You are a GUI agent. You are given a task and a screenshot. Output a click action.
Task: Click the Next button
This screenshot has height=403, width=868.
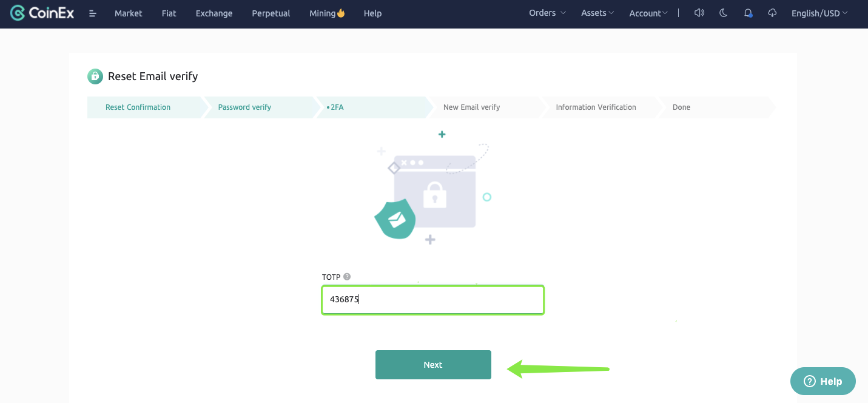tap(433, 365)
